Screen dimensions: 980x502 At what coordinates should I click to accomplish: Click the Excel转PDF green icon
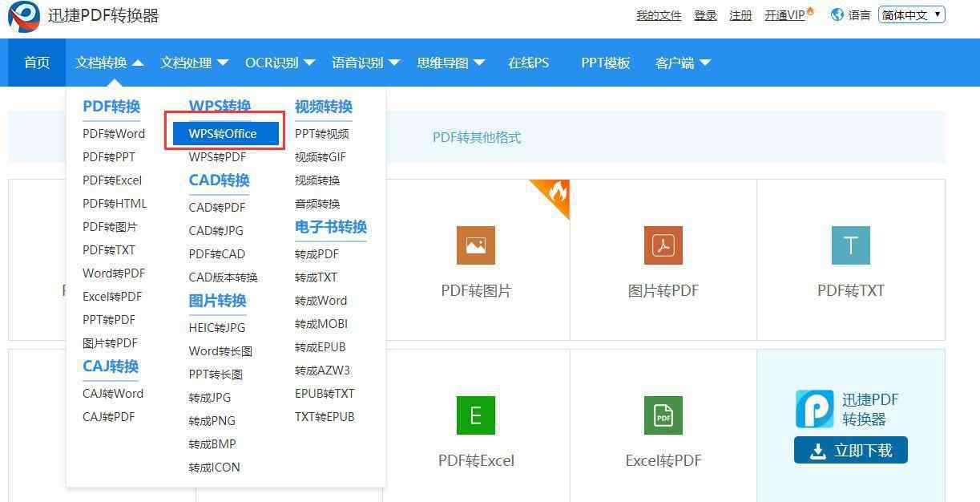click(x=663, y=415)
